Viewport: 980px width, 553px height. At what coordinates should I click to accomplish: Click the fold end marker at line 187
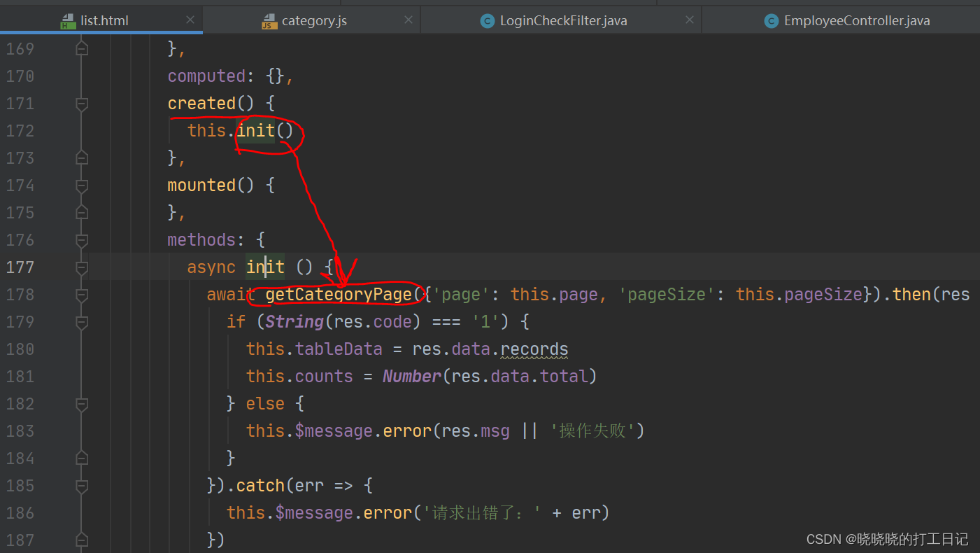point(82,540)
